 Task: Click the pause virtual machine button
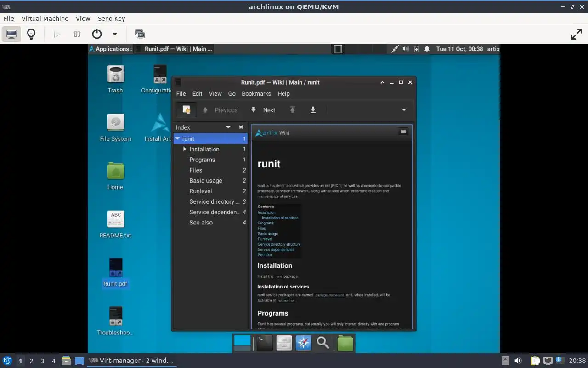pos(77,34)
